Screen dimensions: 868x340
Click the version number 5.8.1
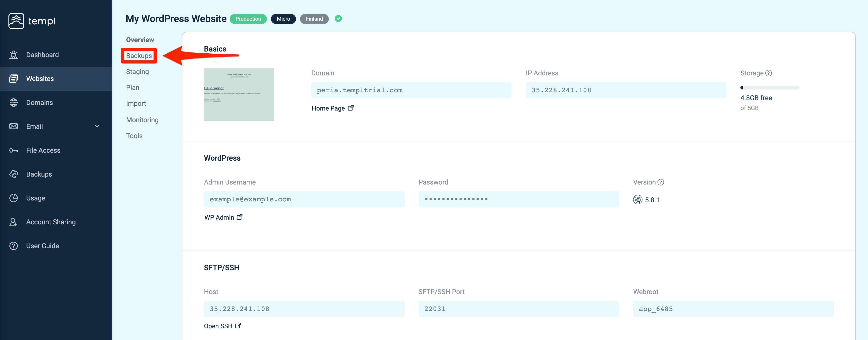652,200
